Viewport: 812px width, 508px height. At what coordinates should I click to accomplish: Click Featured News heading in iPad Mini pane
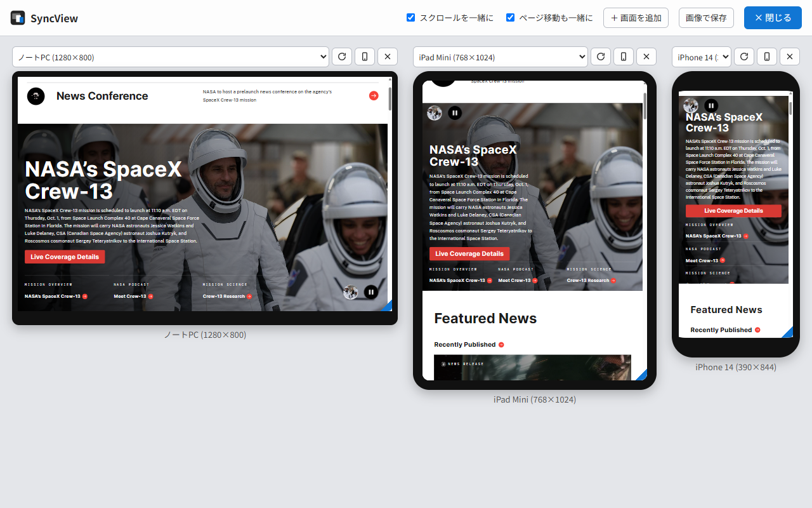click(x=485, y=318)
